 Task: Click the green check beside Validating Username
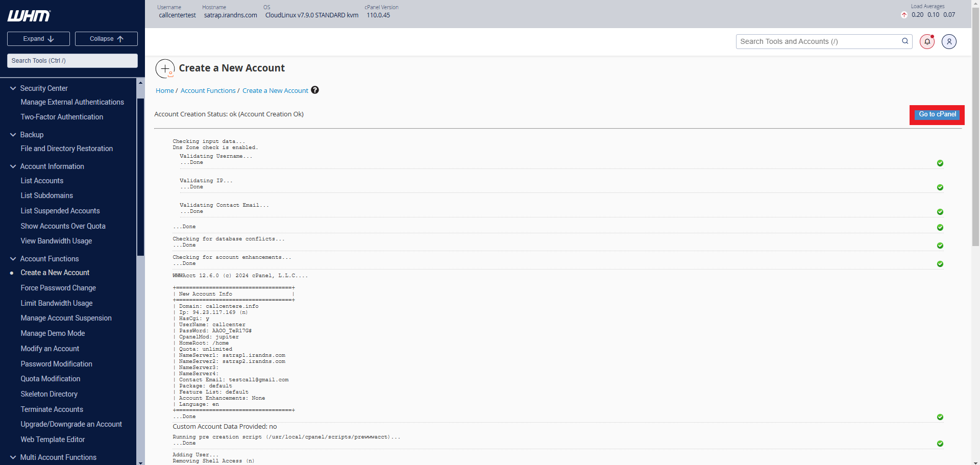[x=940, y=163]
